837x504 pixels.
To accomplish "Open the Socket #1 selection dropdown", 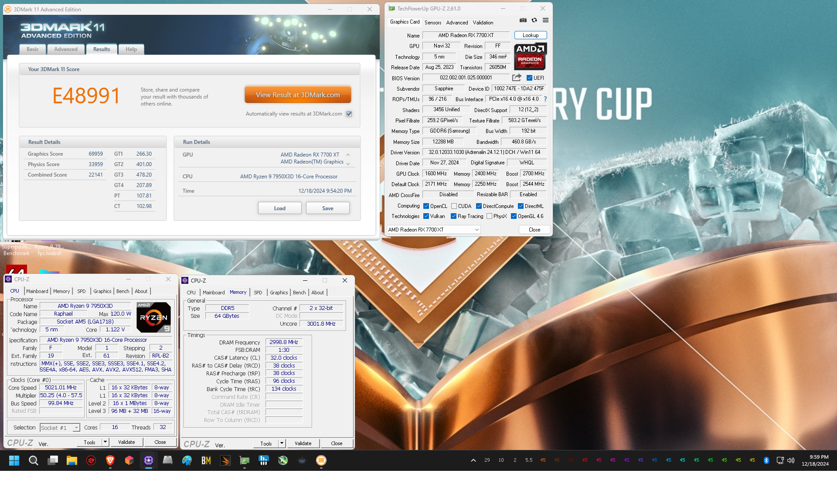I will click(60, 428).
